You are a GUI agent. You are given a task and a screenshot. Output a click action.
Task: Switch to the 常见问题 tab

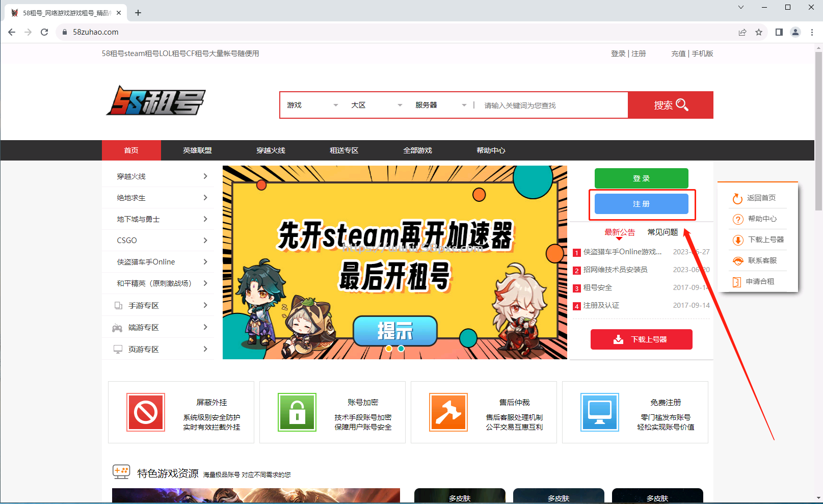(662, 232)
